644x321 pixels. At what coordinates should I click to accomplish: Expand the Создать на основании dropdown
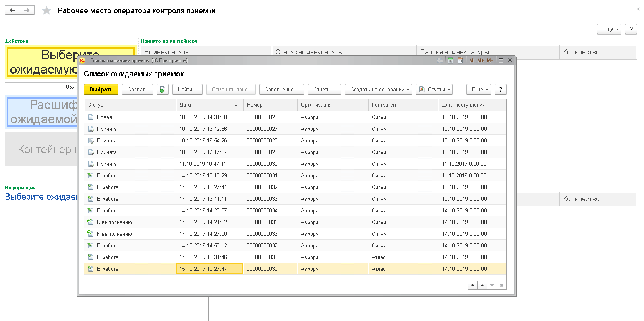coord(378,89)
